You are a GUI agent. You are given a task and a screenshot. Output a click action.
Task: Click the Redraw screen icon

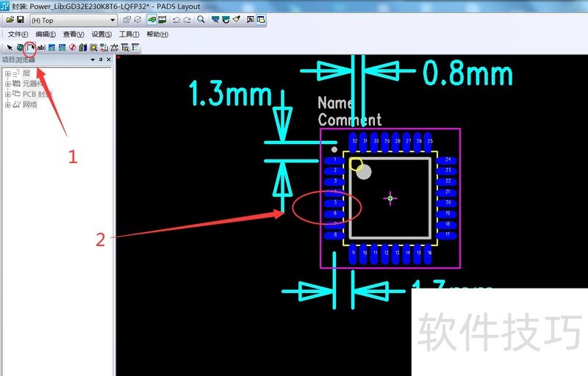[226, 20]
